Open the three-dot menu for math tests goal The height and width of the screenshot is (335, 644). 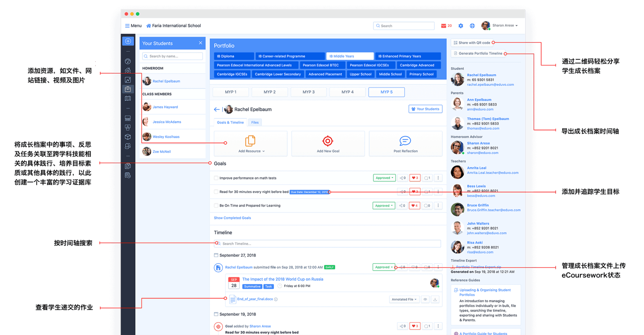(x=438, y=178)
